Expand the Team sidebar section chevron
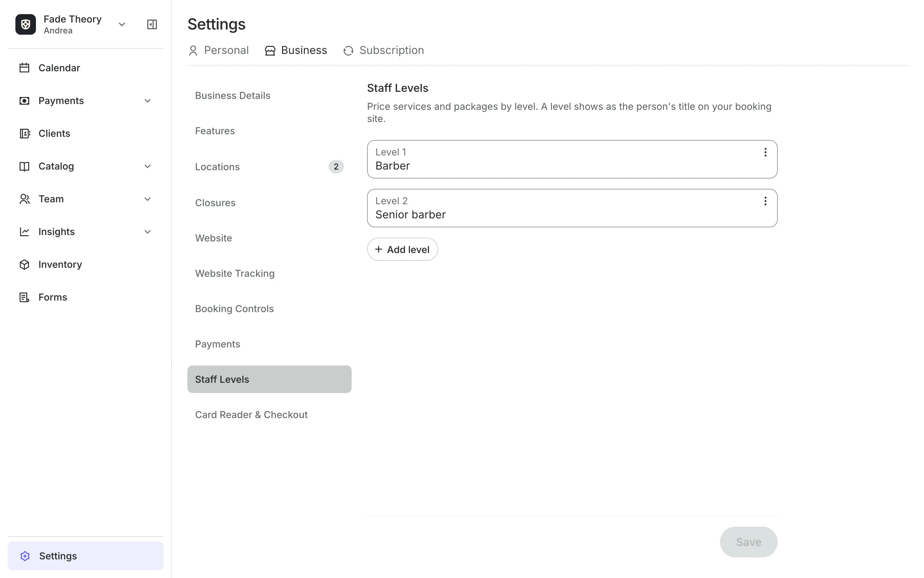The width and height of the screenshot is (924, 578). click(x=148, y=199)
